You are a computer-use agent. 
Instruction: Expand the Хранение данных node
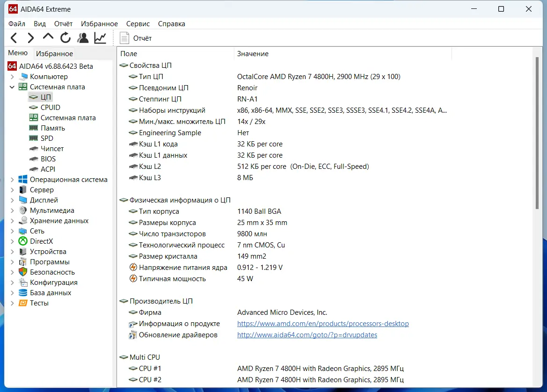(x=12, y=221)
